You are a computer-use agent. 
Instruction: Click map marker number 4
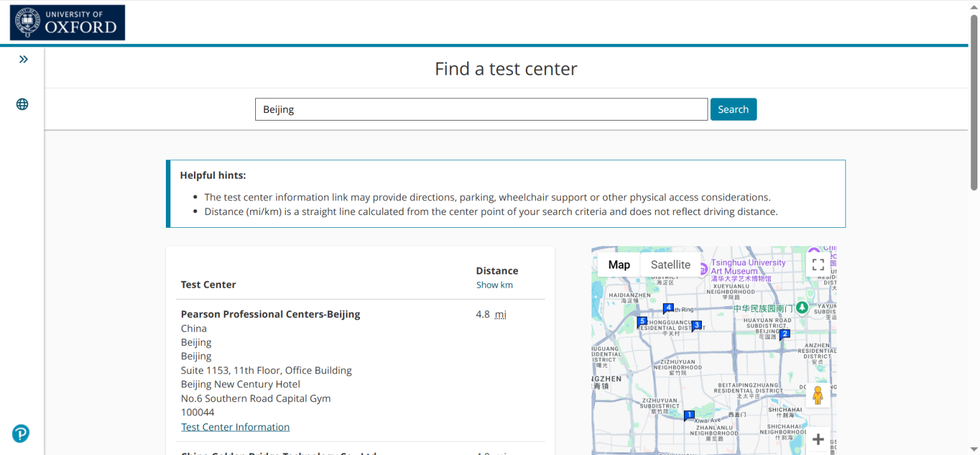[668, 308]
